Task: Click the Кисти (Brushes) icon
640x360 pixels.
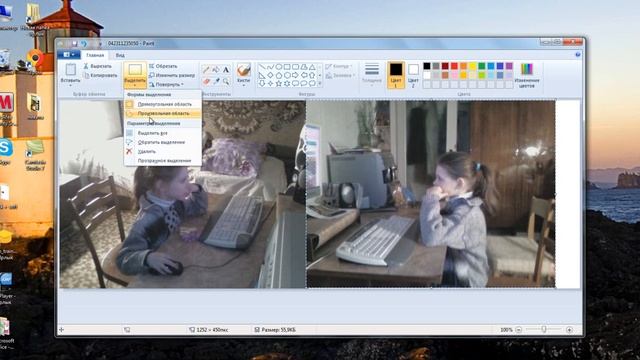Action: pos(244,70)
